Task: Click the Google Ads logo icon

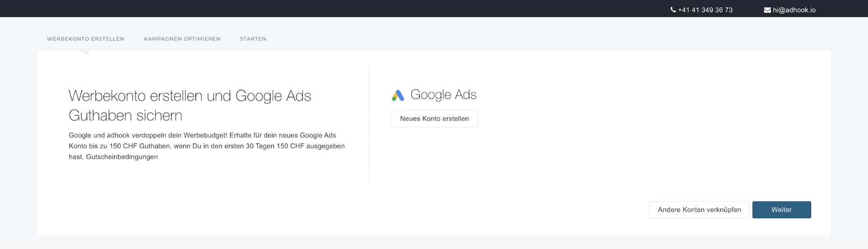Action: pos(398,95)
